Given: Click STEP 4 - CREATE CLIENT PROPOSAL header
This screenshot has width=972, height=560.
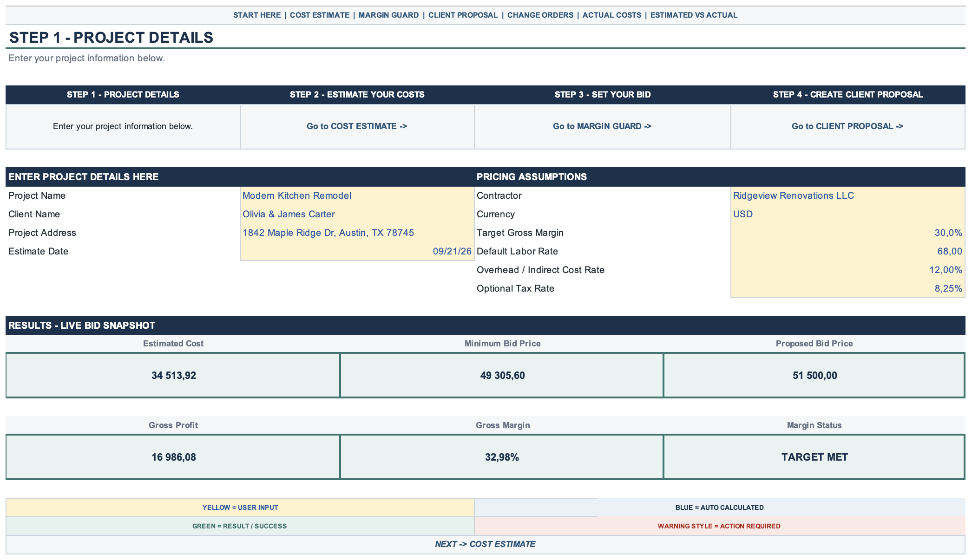Looking at the screenshot, I should pos(848,95).
